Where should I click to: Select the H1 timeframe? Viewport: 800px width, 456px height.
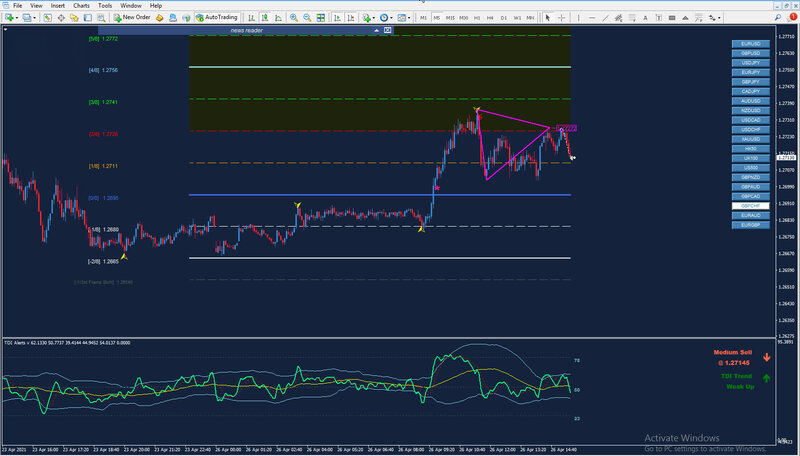(477, 18)
